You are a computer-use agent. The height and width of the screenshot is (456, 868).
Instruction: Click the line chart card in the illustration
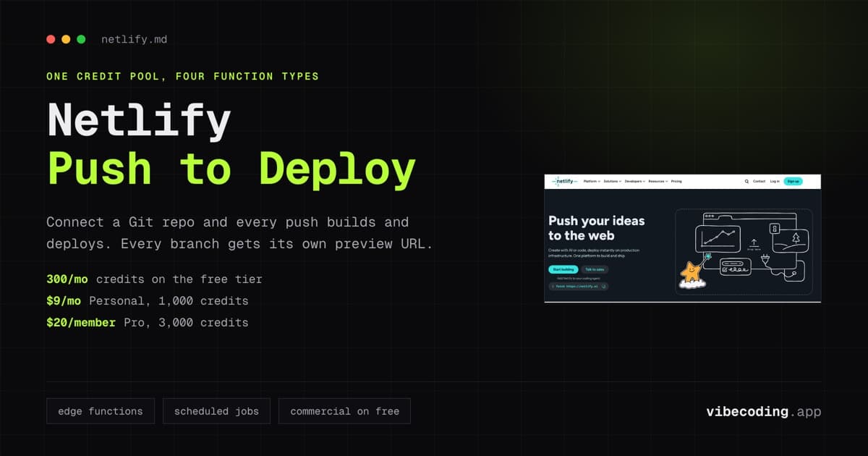(718, 239)
